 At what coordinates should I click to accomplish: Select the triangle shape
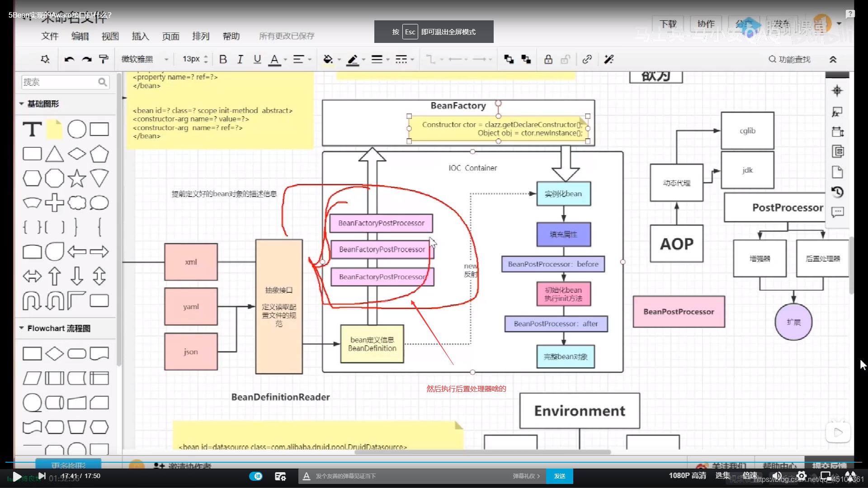[x=54, y=154]
